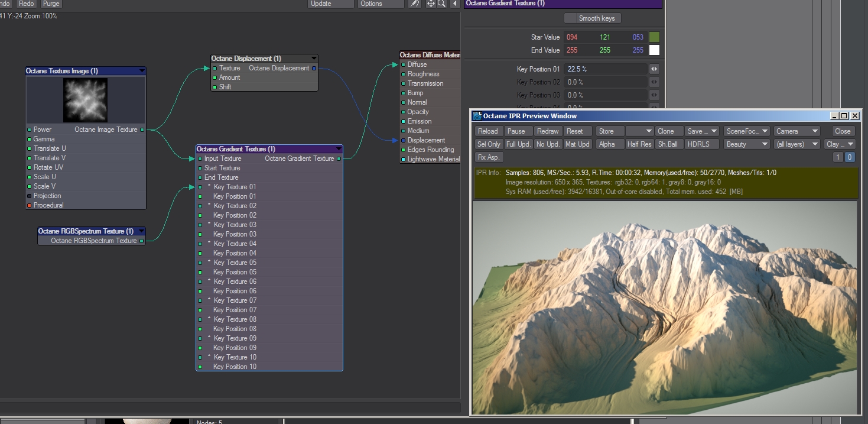The height and width of the screenshot is (424, 868).
Task: Click the Projection port on Texture Image node
Action: (x=29, y=196)
